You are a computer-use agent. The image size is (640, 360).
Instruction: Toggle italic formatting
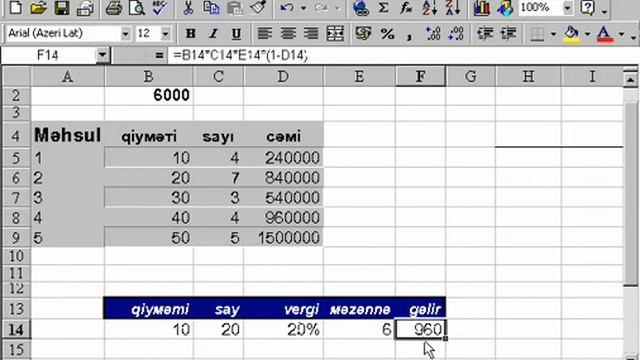pyautogui.click(x=213, y=33)
